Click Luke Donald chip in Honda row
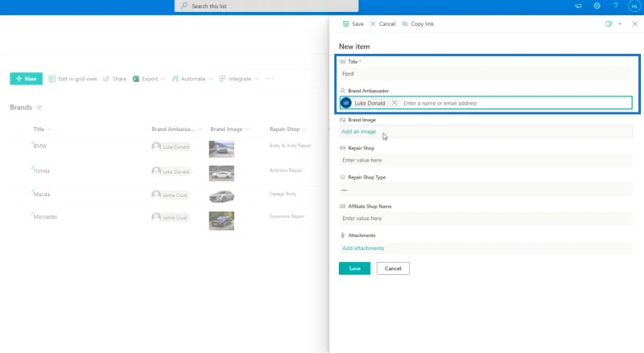644x353 pixels. tap(171, 171)
